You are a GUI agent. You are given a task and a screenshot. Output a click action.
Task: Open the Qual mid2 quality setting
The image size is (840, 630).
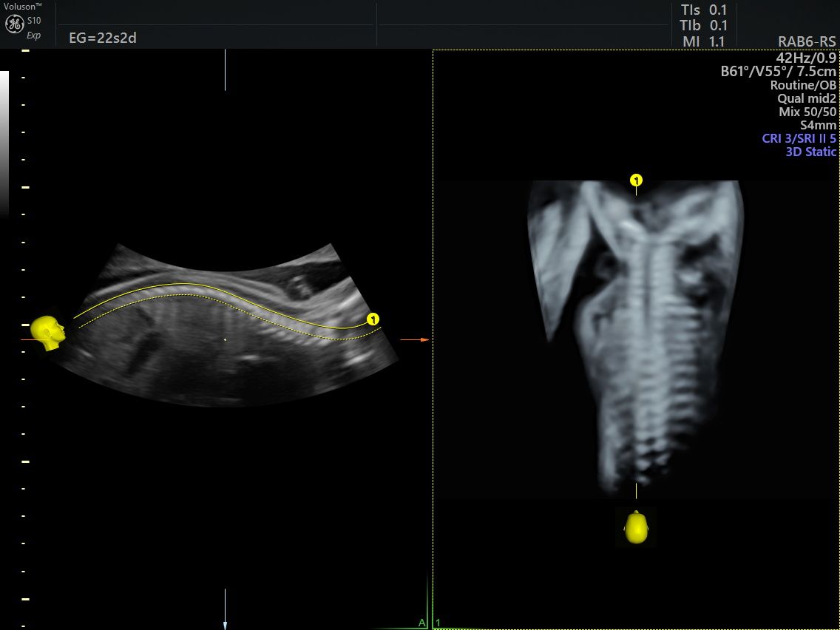coord(807,98)
